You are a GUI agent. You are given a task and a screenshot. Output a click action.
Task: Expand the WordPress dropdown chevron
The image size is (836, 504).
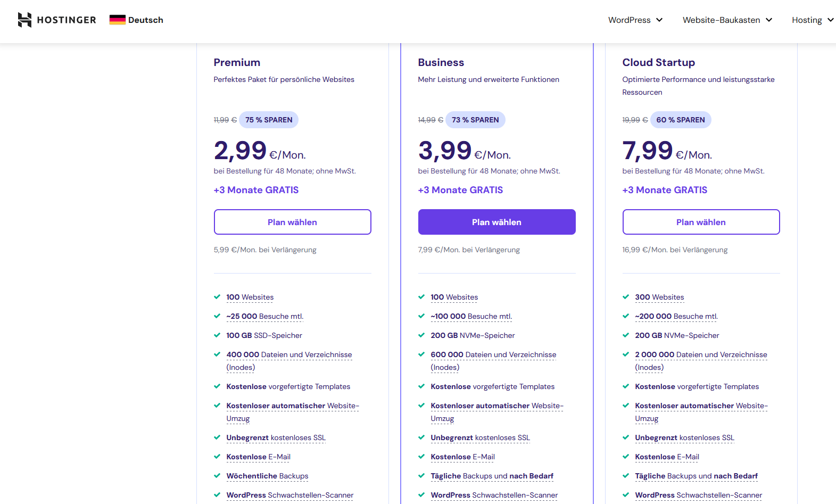point(659,20)
